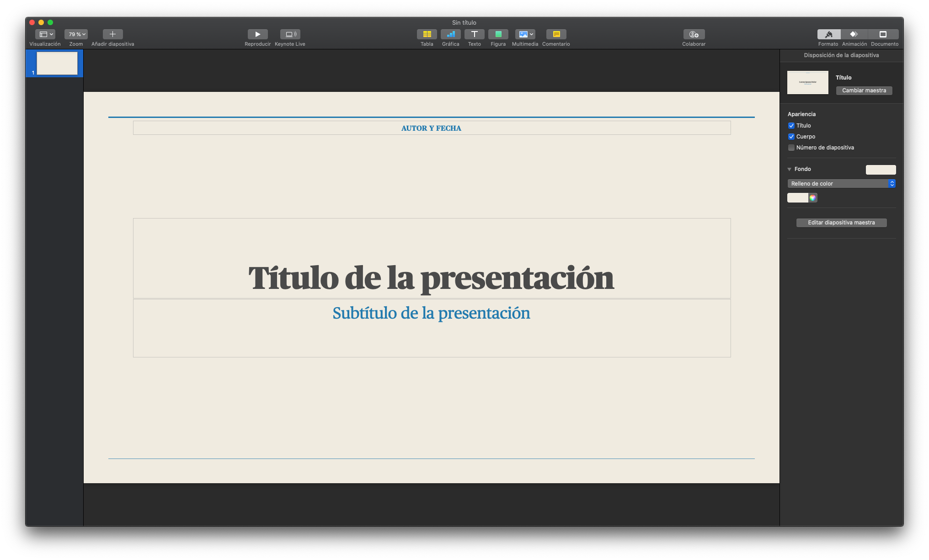Click the Gráfica chart icon
Screen dimensions: 929x560
coord(450,34)
